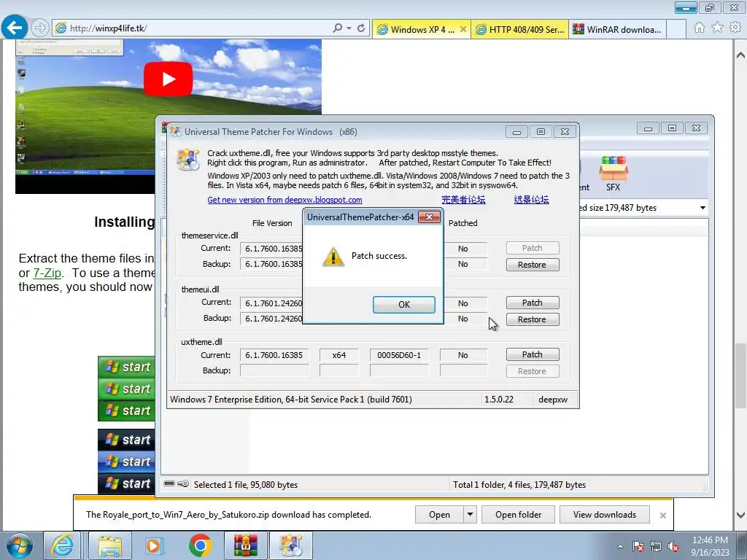The width and height of the screenshot is (747, 560).
Task: Switch to Universal Theme Patcher taskbar icon
Action: point(290,545)
